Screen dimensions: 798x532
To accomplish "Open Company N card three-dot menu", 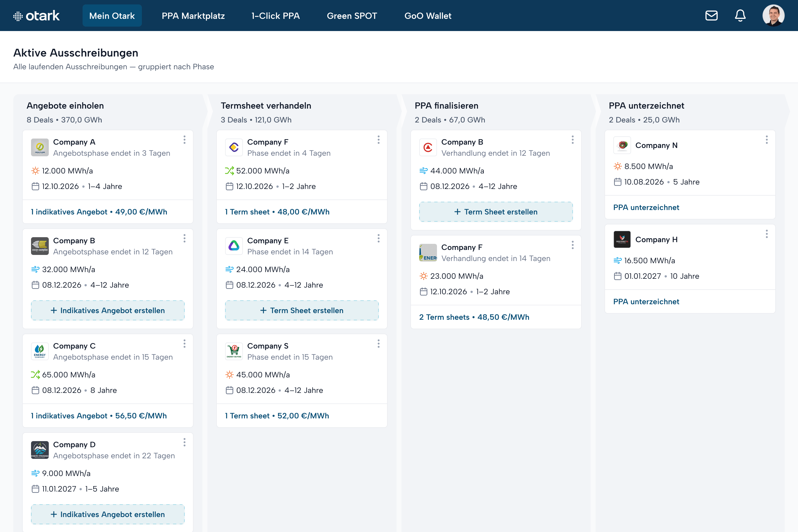I will point(766,140).
